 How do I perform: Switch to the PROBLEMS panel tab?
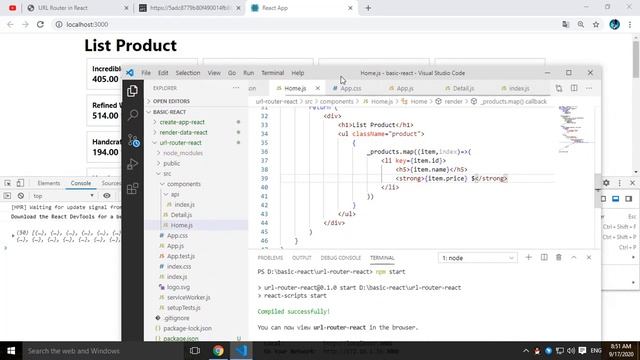click(270, 258)
